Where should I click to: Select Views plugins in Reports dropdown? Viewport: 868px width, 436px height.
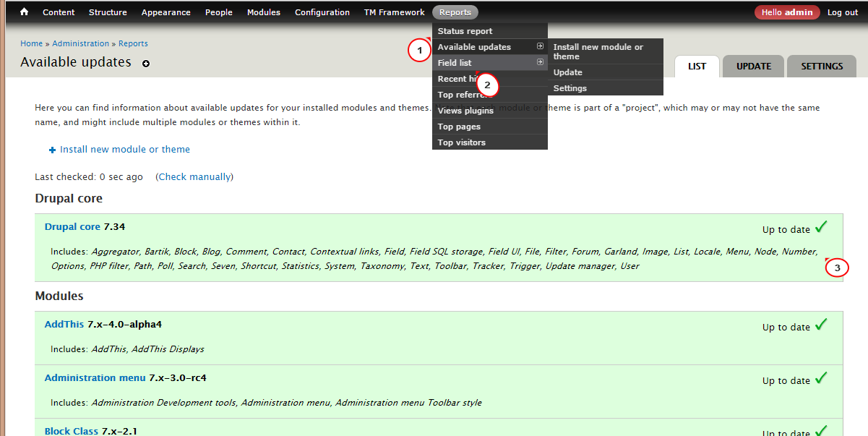(490, 111)
